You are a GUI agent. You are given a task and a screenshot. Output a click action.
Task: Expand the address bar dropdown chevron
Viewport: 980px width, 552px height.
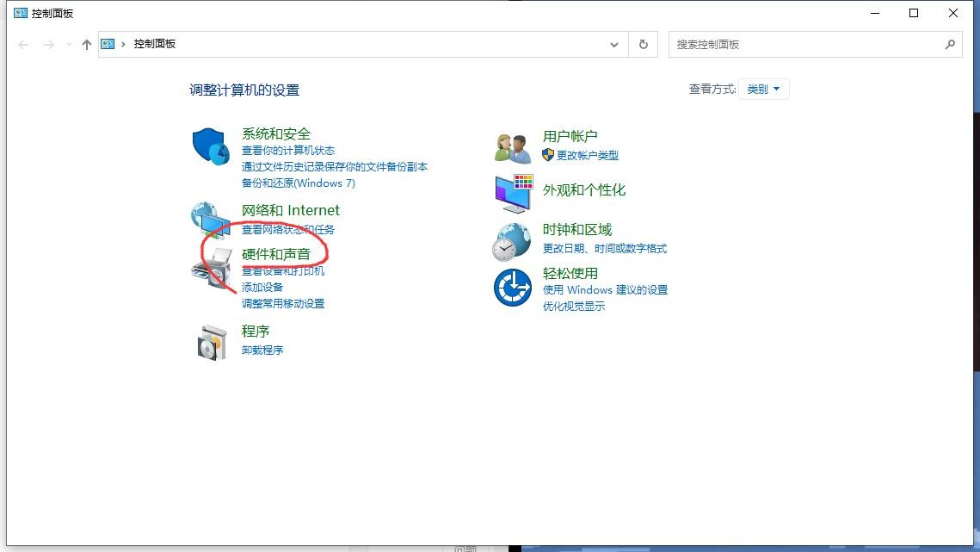coord(613,44)
